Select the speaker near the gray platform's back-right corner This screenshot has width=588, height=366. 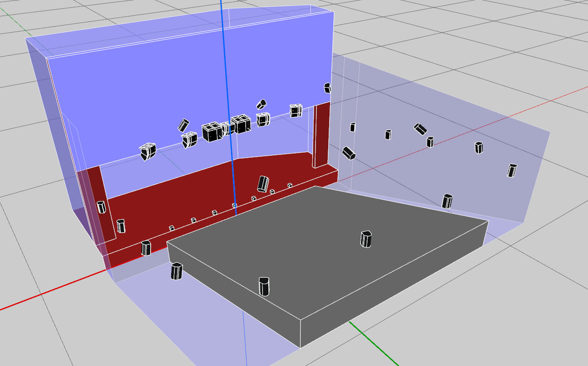447,201
